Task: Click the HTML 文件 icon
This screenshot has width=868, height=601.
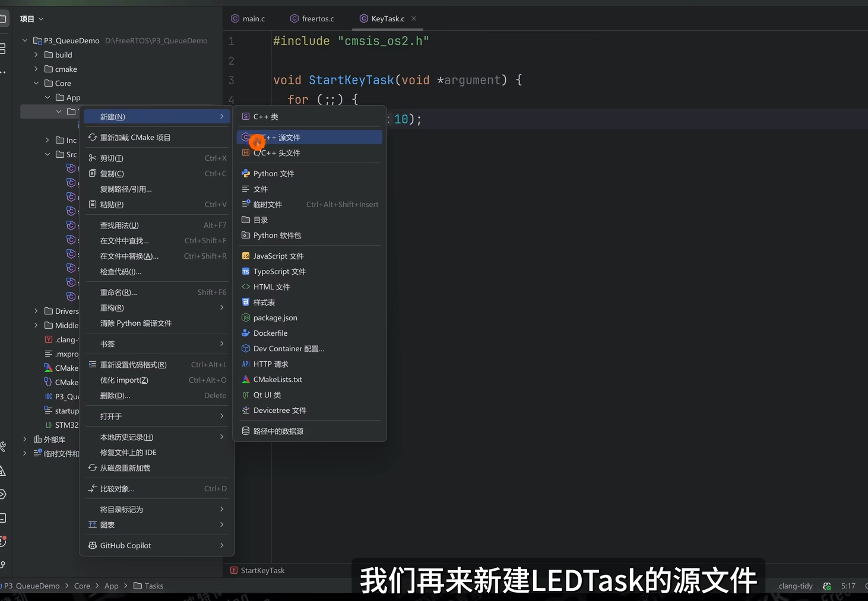Action: [246, 287]
